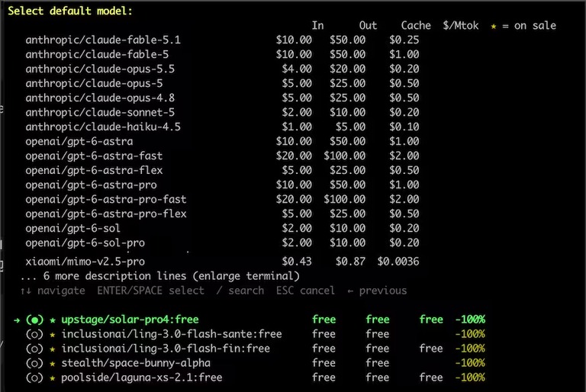Click the $0.10 cache price for claude-haiku-4.5

pos(404,127)
